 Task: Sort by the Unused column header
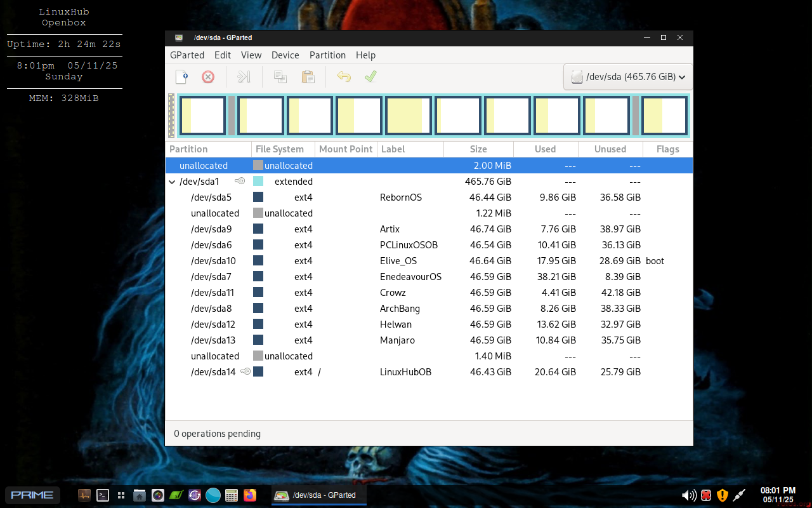(x=610, y=149)
